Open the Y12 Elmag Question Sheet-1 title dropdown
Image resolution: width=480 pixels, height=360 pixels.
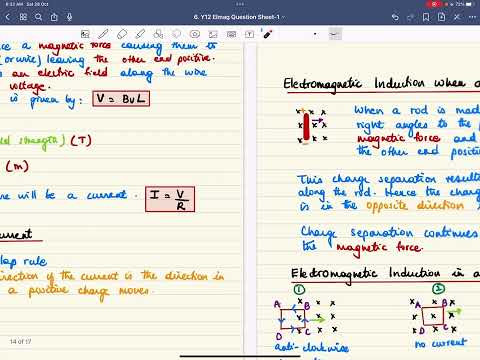pos(239,17)
